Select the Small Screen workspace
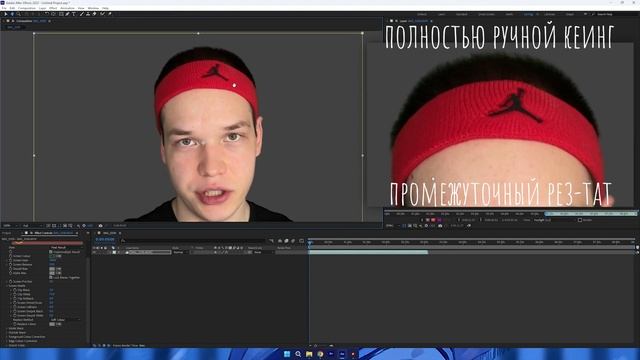 (x=486, y=14)
